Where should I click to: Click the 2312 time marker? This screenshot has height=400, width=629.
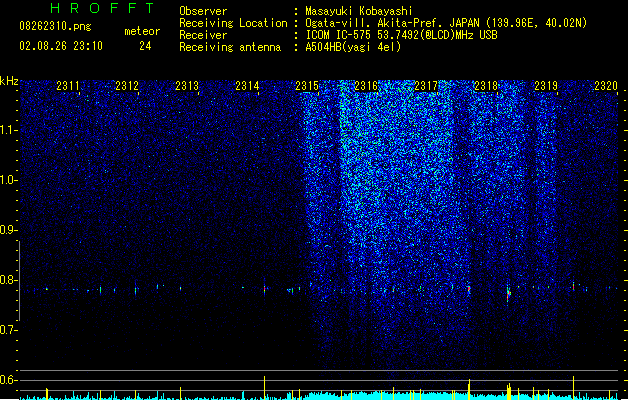point(127,85)
